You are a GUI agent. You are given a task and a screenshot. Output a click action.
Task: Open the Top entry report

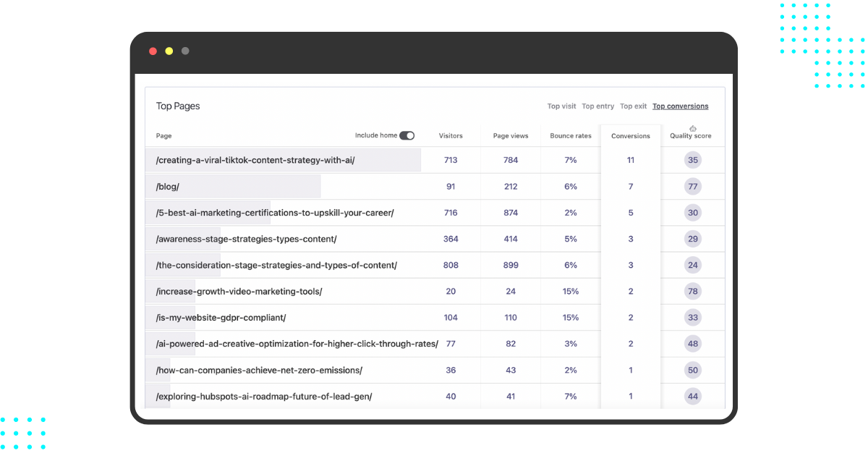[597, 106]
